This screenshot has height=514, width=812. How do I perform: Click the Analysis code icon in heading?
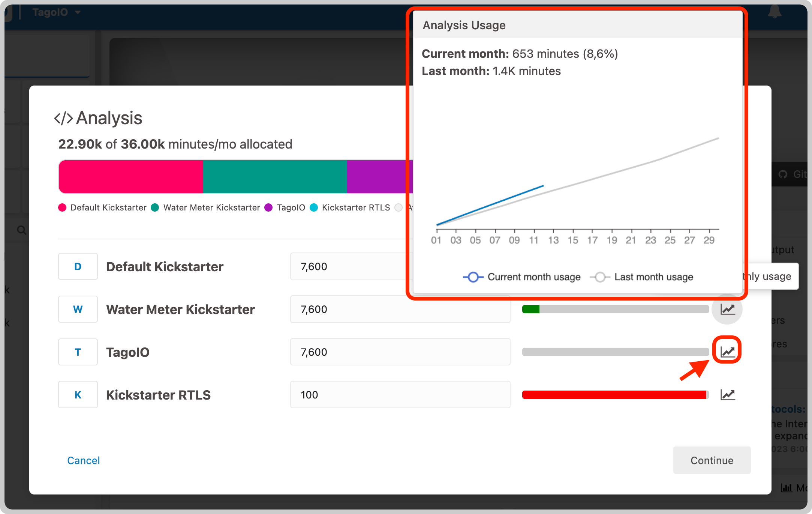tap(63, 118)
